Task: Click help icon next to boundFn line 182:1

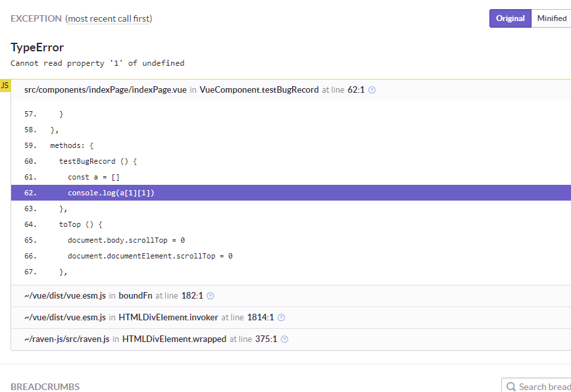Action: (x=211, y=296)
